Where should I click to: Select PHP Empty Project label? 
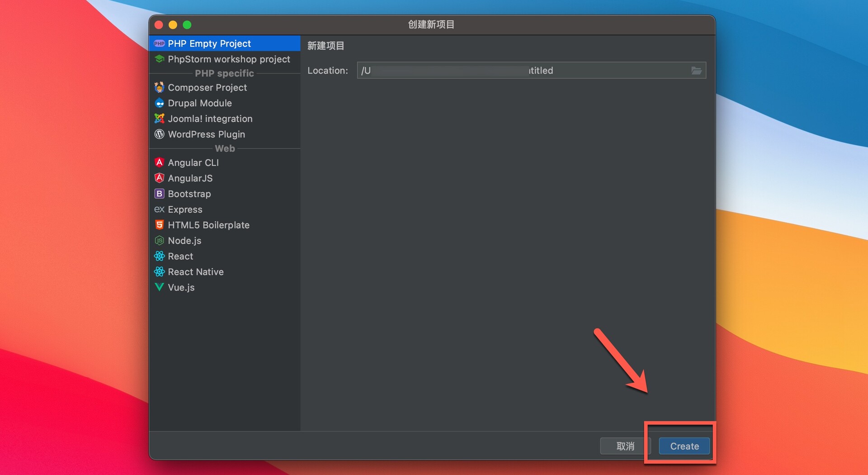pyautogui.click(x=209, y=43)
